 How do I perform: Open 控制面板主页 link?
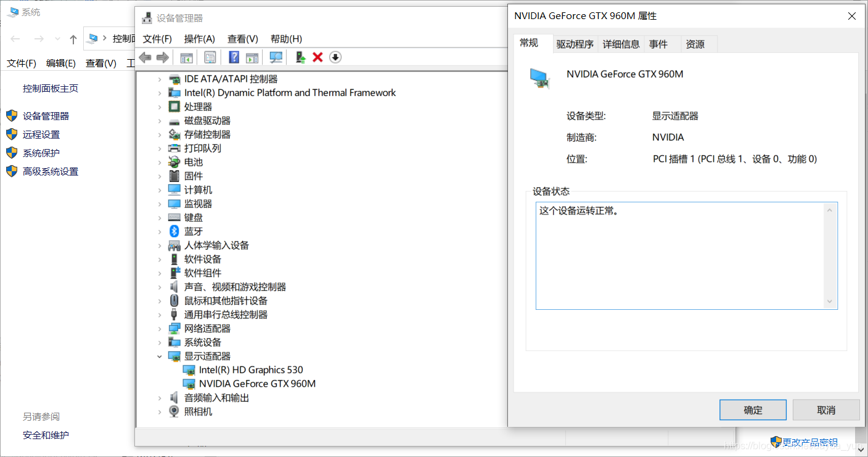51,88
